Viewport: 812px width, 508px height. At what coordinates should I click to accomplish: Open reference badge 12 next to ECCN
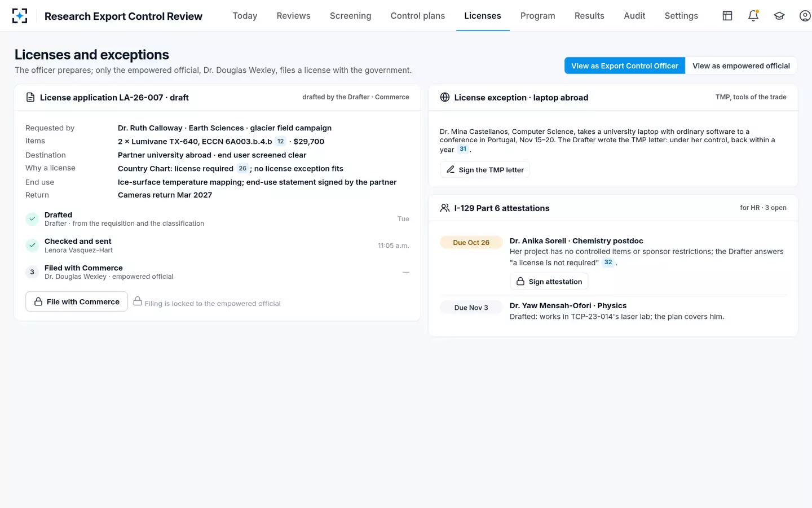click(280, 141)
